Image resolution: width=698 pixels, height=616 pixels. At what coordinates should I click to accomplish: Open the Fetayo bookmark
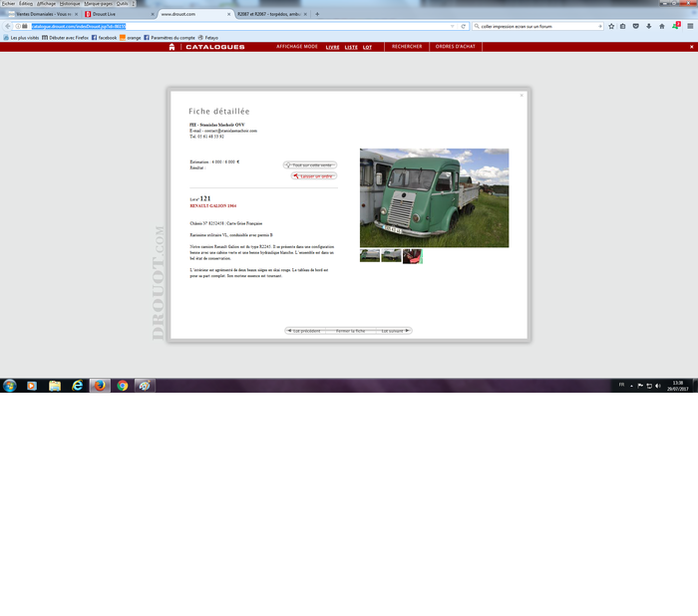click(x=207, y=38)
